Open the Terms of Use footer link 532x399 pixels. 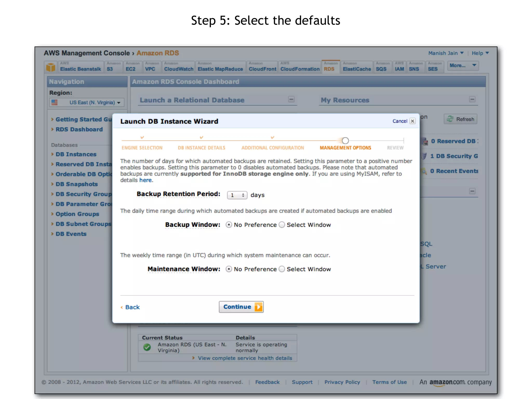[x=389, y=382]
